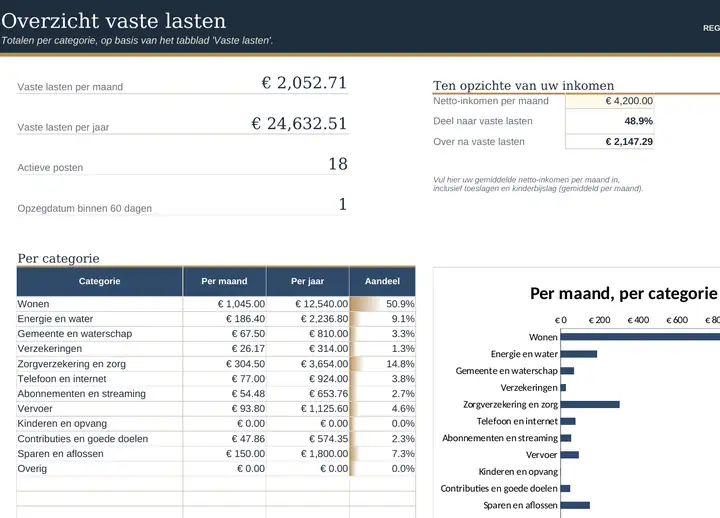Click the monthly amount € 93.80
The height and width of the screenshot is (518, 720).
[x=224, y=409]
